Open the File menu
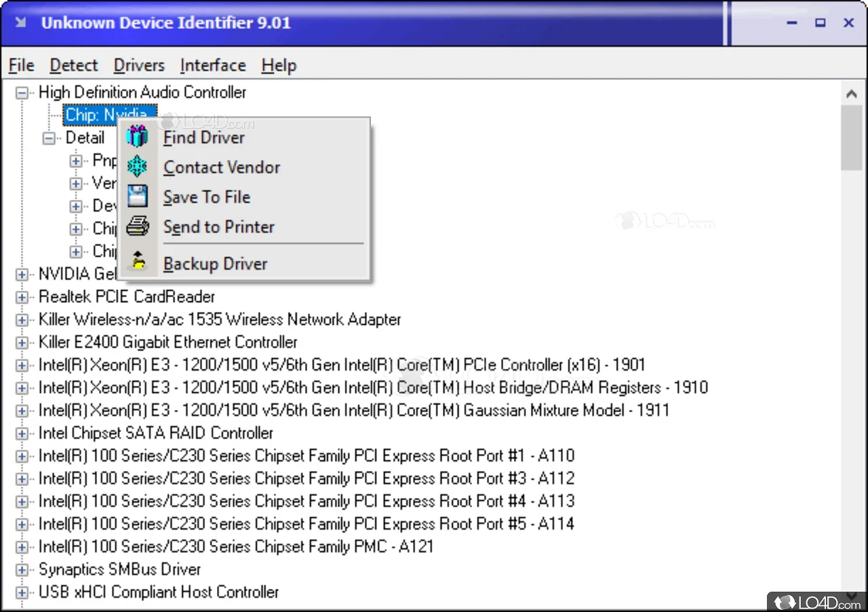 21,65
